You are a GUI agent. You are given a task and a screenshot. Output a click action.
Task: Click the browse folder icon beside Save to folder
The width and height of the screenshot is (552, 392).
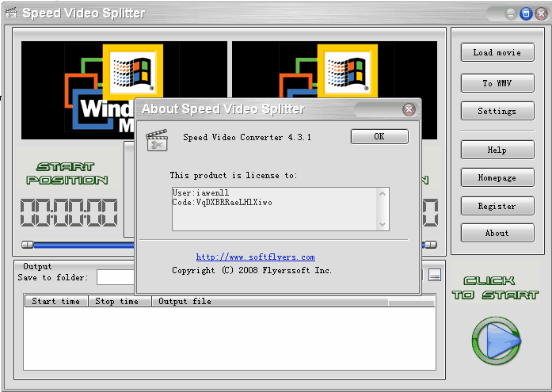click(x=434, y=276)
